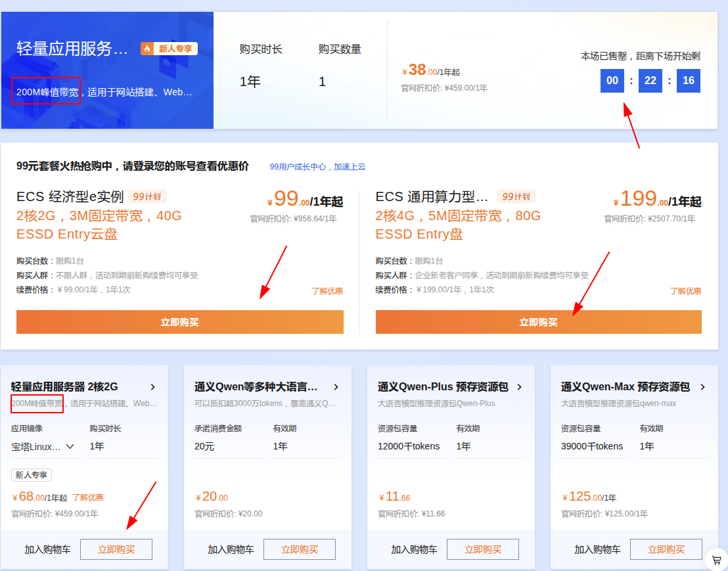This screenshot has height=571, width=728.
Task: Click the 新人专享 flame badge in banner
Action: click(x=169, y=49)
